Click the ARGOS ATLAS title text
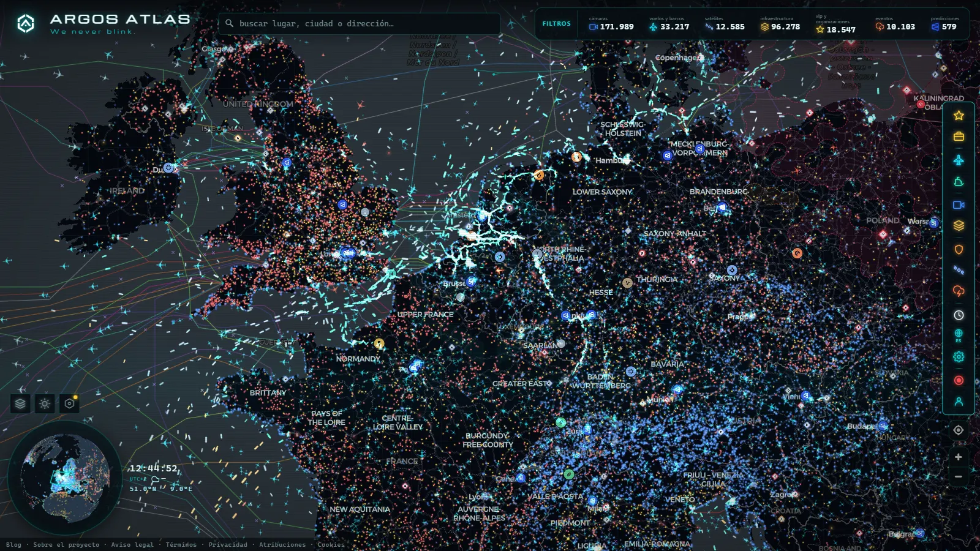 [x=120, y=20]
